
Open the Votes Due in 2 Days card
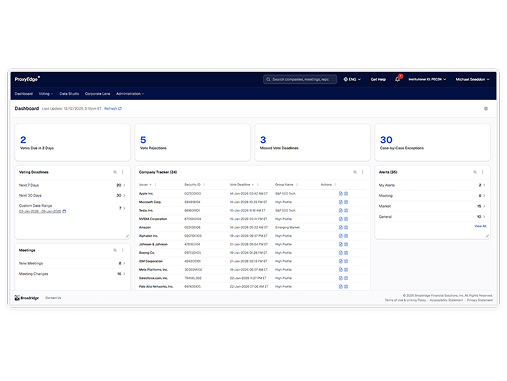[x=73, y=143]
